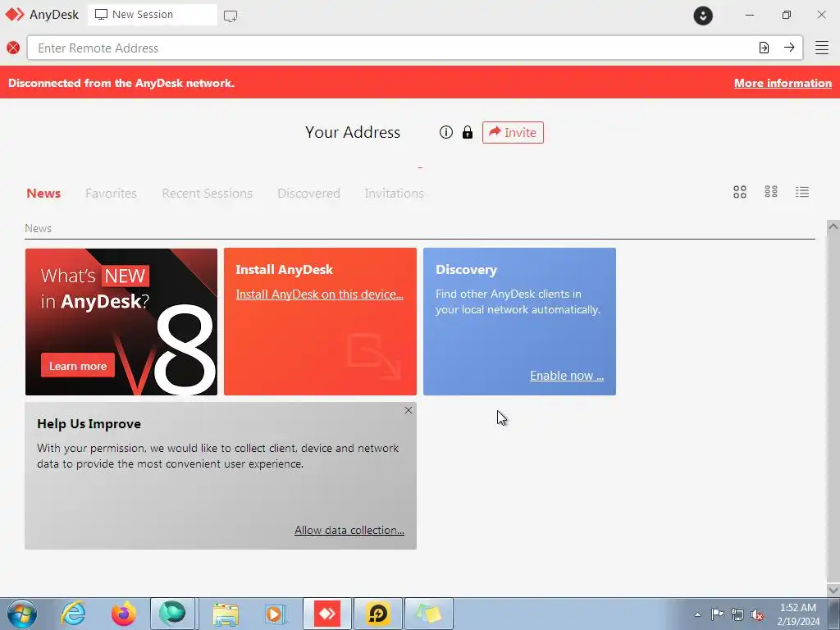Viewport: 840px width, 630px height.
Task: Open the file explorer taskbar icon
Action: tap(226, 614)
